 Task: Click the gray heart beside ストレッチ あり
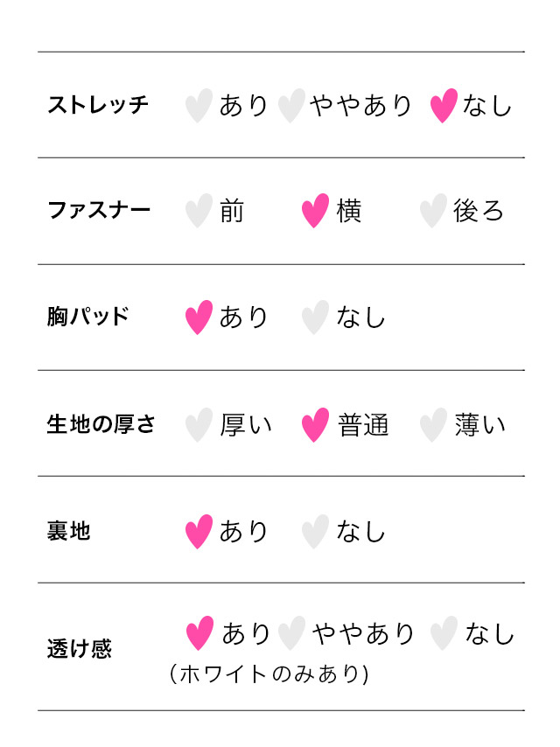click(199, 105)
